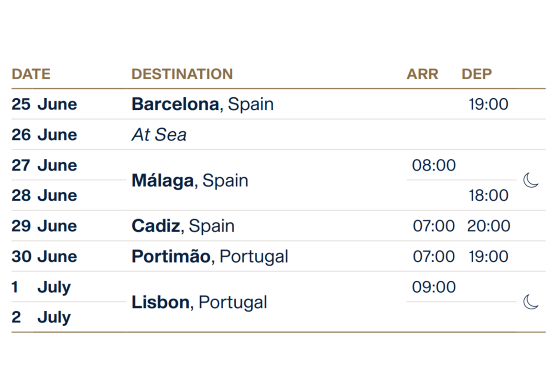Select the DESTINATION column header
This screenshot has height=392, width=553.
point(182,74)
